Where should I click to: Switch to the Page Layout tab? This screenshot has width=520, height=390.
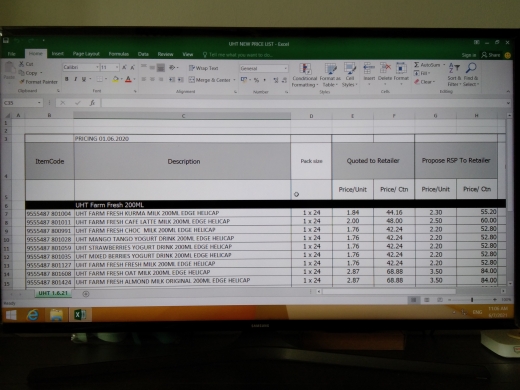point(86,54)
